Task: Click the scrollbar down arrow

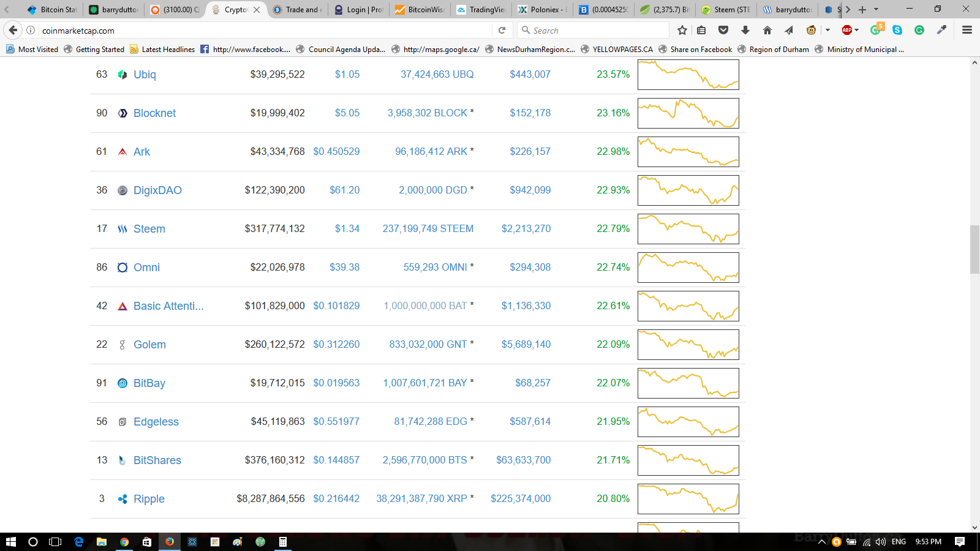Action: pos(974,527)
